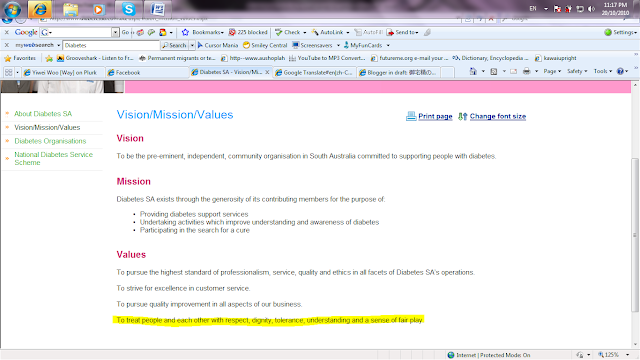The image size is (640, 360).
Task: Click AutoLink in Google toolbar
Action: [x=327, y=32]
